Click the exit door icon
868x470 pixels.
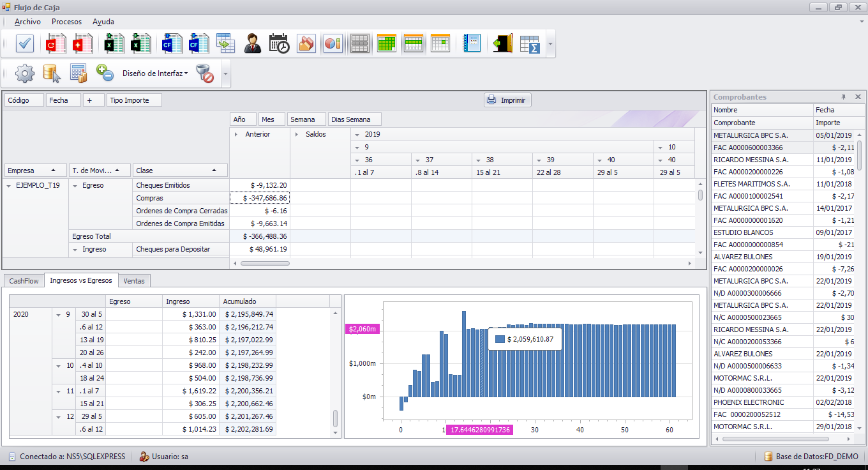tap(503, 43)
